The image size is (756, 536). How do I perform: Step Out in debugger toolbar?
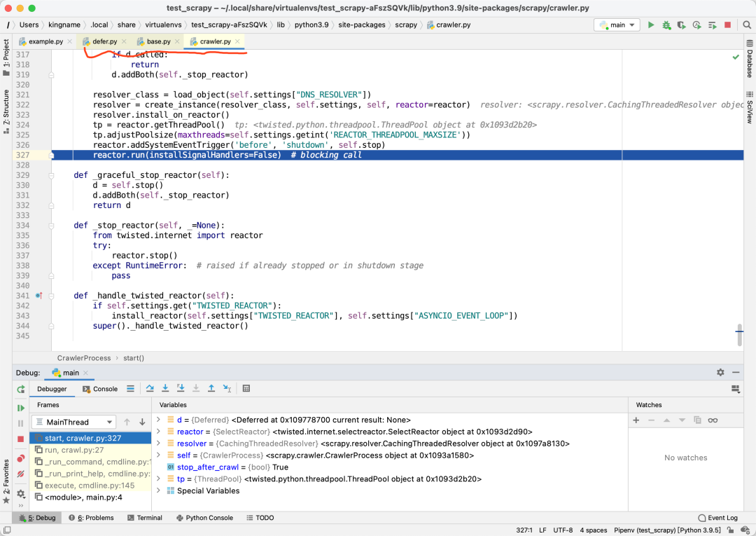pos(211,389)
